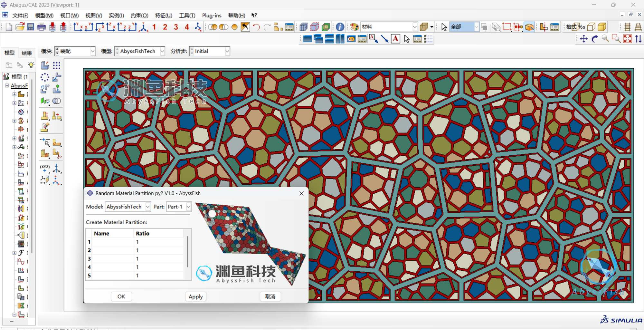Open the 视口(W) menu
This screenshot has width=644, height=330.
pos(69,15)
